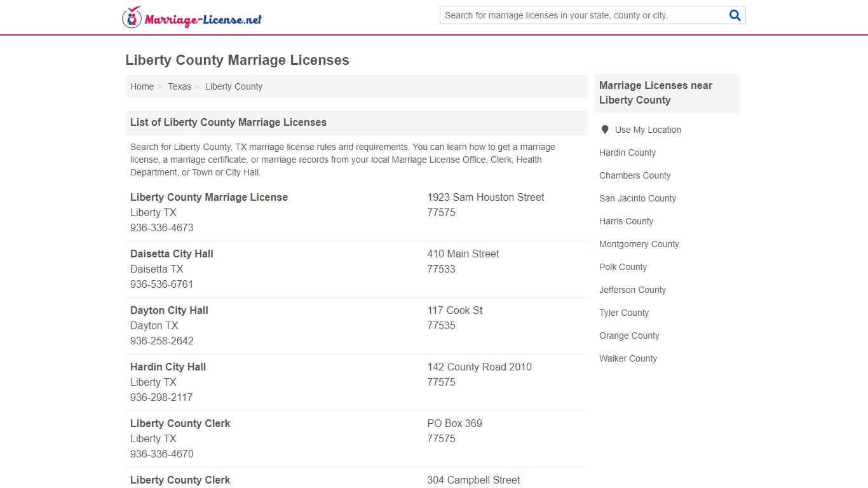Click Dayton TX city text

(x=154, y=325)
